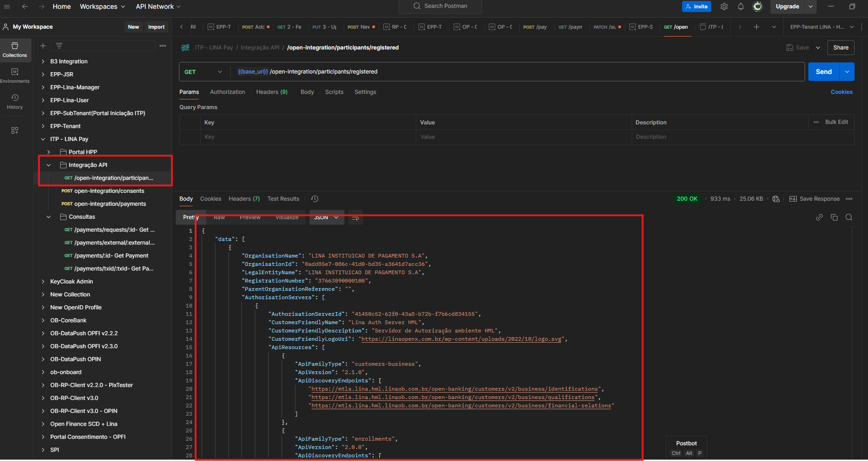
Task: Click the Cookies link
Action: pyautogui.click(x=841, y=92)
